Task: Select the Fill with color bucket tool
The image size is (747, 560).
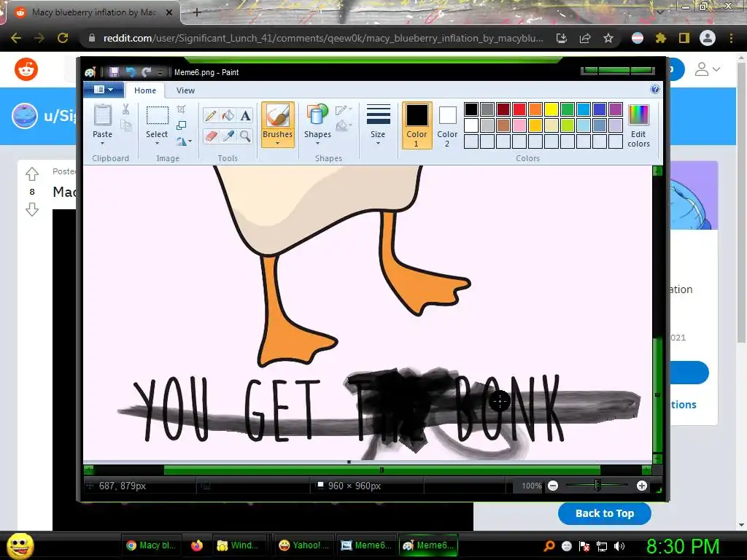Action: coord(228,116)
